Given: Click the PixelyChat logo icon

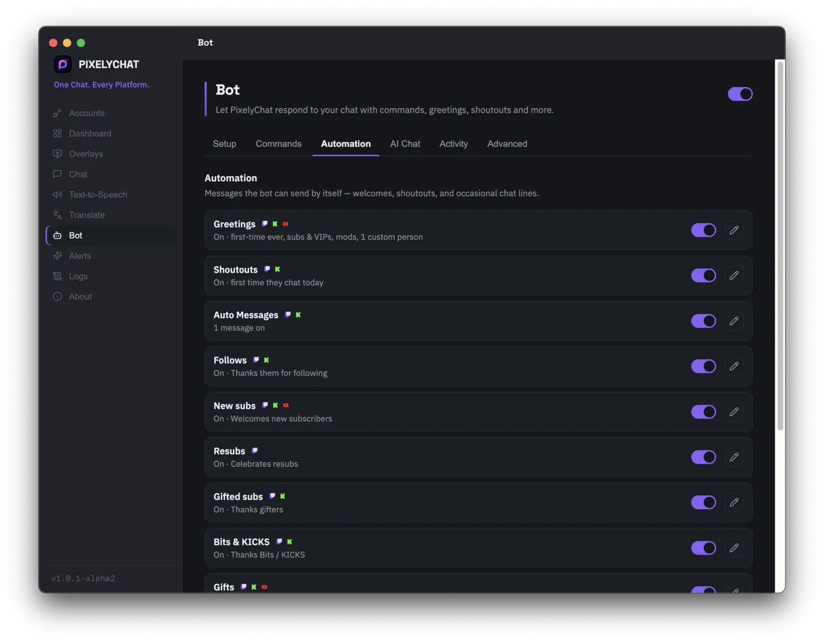Looking at the screenshot, I should pos(63,64).
